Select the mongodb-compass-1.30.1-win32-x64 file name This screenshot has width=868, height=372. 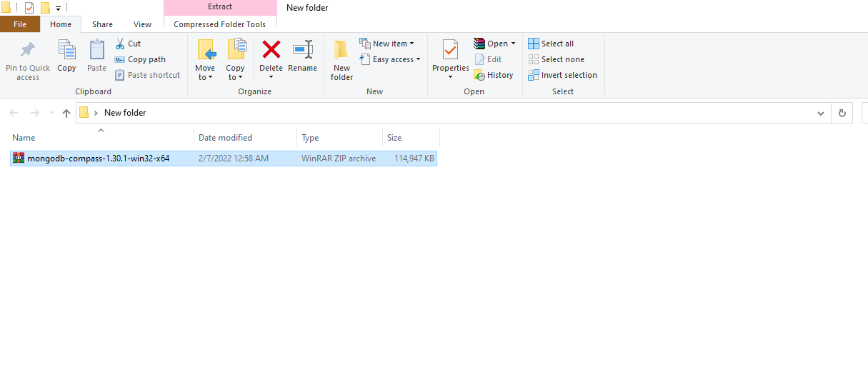click(x=99, y=159)
